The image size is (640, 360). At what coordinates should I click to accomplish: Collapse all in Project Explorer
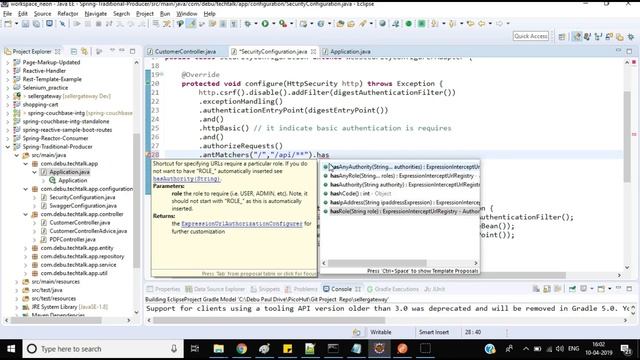coord(73,51)
